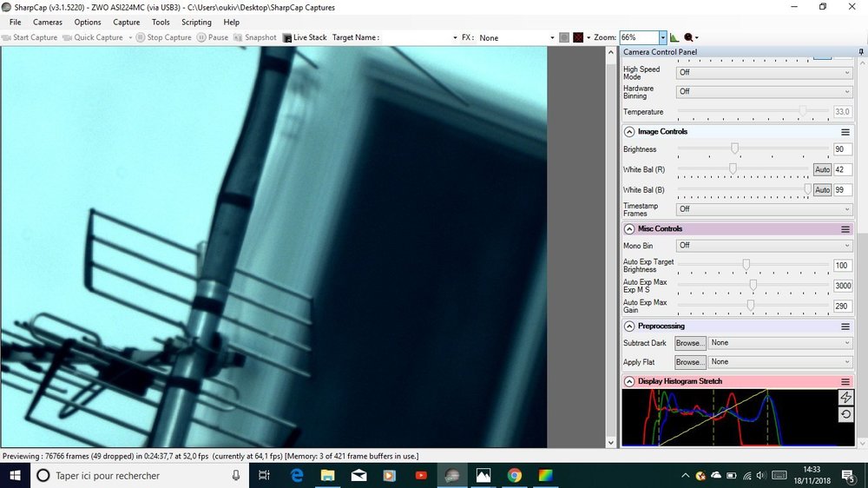Open the File menu

point(15,23)
